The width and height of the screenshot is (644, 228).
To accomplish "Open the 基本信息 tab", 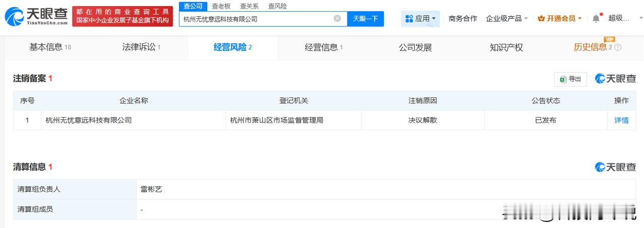I will click(50, 47).
